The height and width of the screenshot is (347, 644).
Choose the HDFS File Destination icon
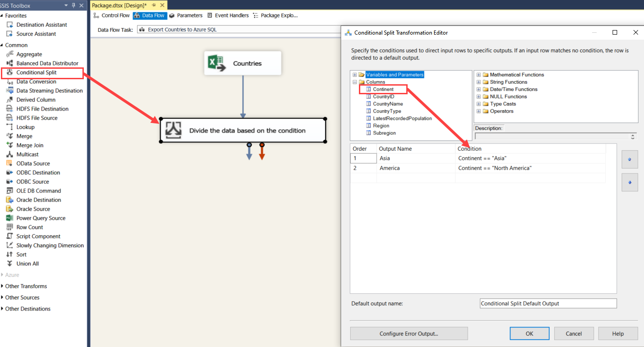(x=10, y=109)
